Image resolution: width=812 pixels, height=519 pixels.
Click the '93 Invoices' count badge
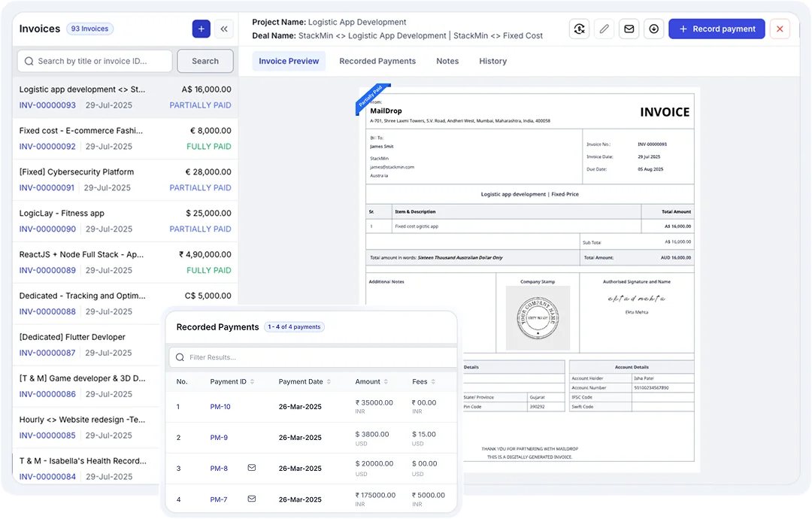[89, 29]
